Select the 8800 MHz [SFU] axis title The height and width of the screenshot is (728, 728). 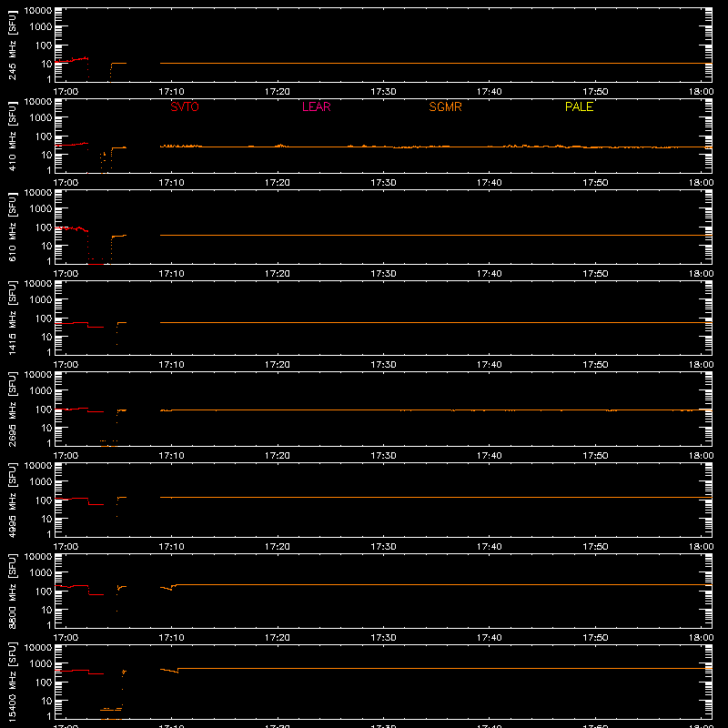[x=12, y=591]
